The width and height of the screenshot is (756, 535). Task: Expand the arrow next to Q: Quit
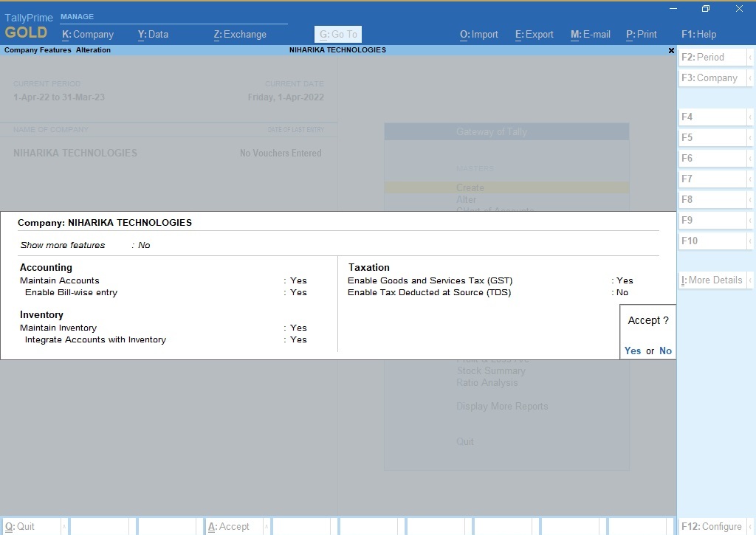click(65, 526)
